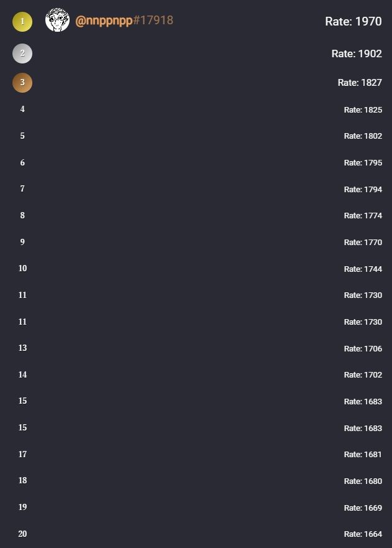Select the top score Rate: 1970
This screenshot has width=392, height=548.
(x=353, y=22)
